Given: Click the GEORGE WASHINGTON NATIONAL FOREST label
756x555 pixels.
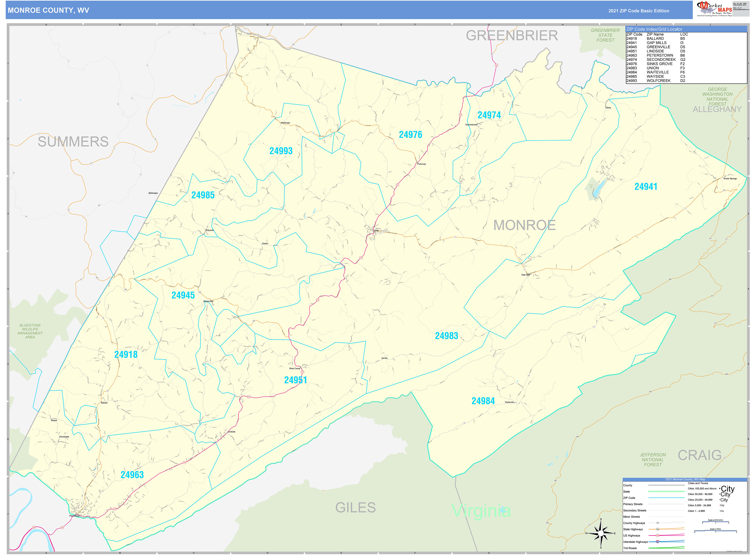Looking at the screenshot, I should (717, 97).
